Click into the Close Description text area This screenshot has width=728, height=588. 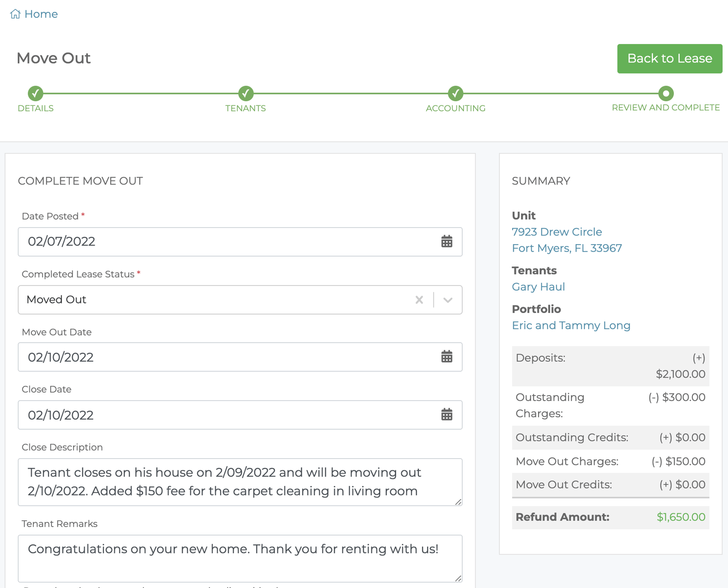[240, 482]
